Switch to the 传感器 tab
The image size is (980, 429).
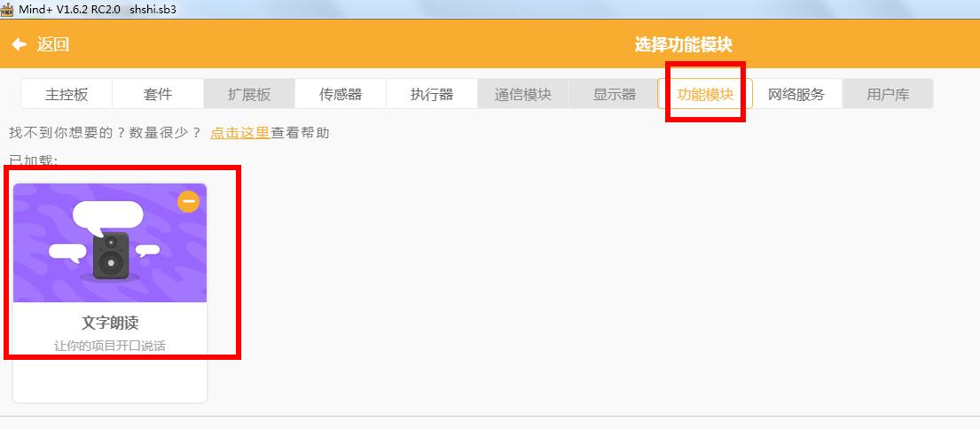[340, 94]
